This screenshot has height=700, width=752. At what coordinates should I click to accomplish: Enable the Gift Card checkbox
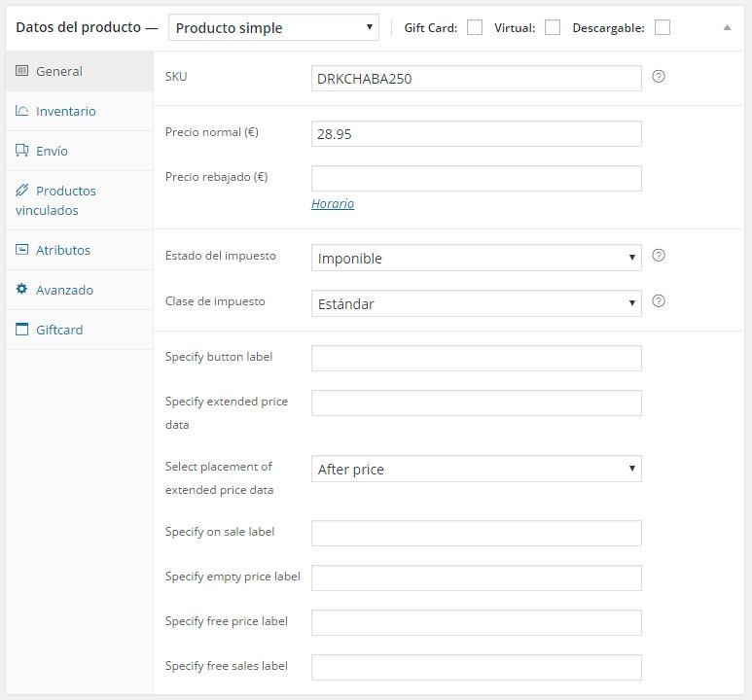475,27
